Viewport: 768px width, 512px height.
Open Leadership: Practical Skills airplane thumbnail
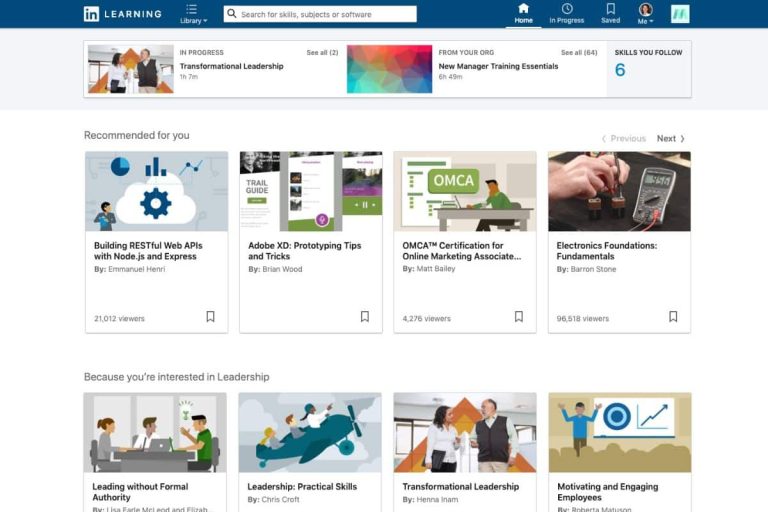coord(310,433)
